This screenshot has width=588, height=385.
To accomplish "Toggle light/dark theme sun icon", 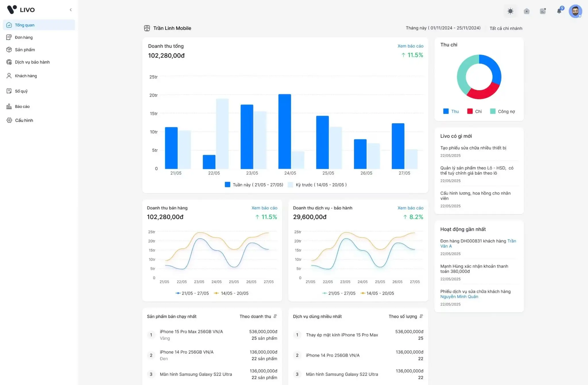I will click(510, 11).
